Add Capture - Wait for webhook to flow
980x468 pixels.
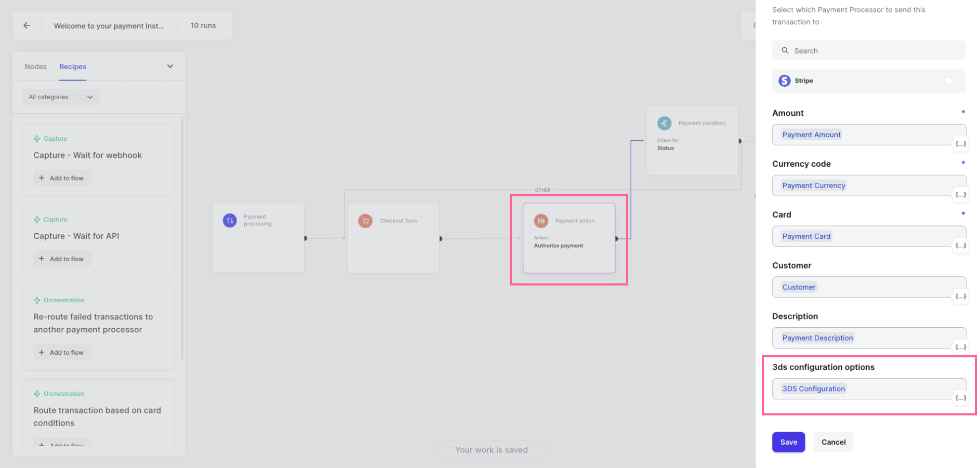(62, 178)
